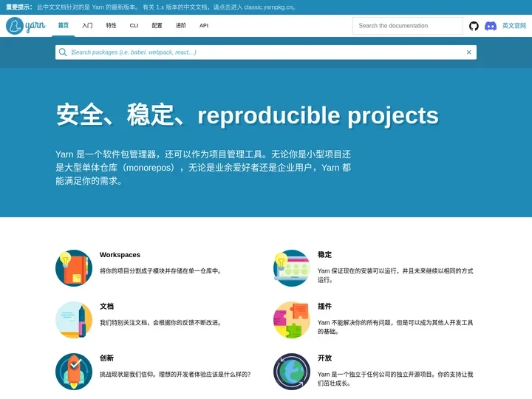Open the 进阶 navigation item

point(181,25)
